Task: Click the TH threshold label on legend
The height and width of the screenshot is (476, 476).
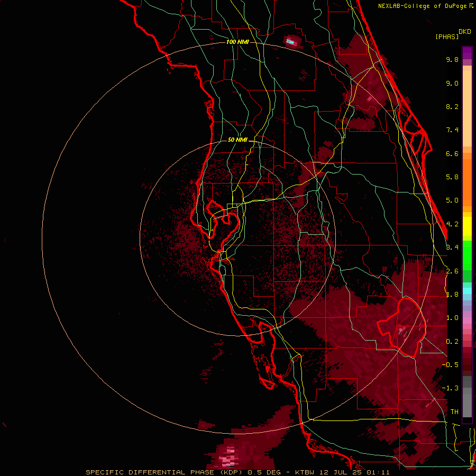Action: point(454,412)
